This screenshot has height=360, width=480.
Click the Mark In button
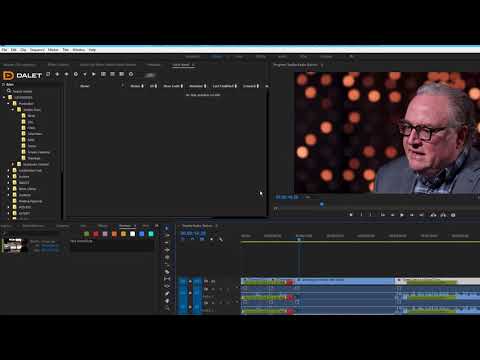click(x=361, y=215)
